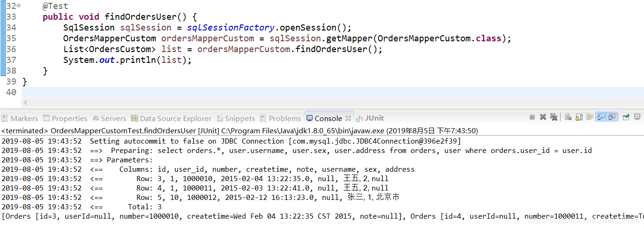Click the console Row starting with 4, 1, 1000011

click(x=195, y=188)
